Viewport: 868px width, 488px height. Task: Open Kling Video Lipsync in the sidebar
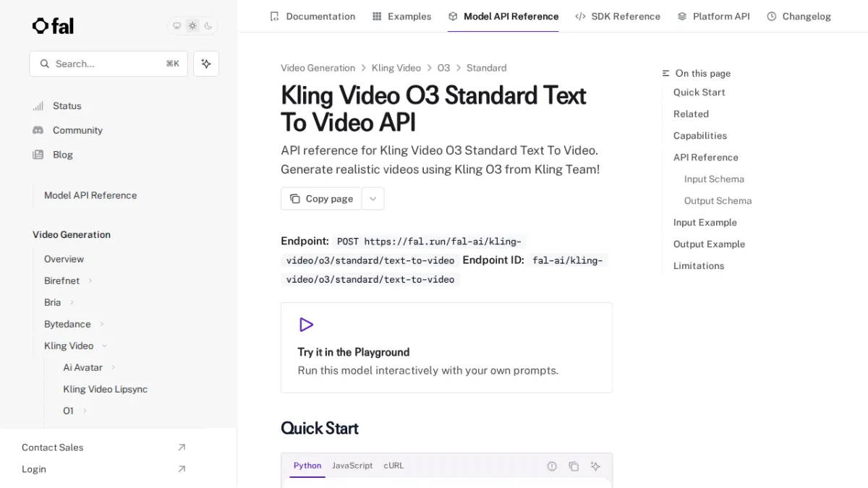pyautogui.click(x=105, y=389)
